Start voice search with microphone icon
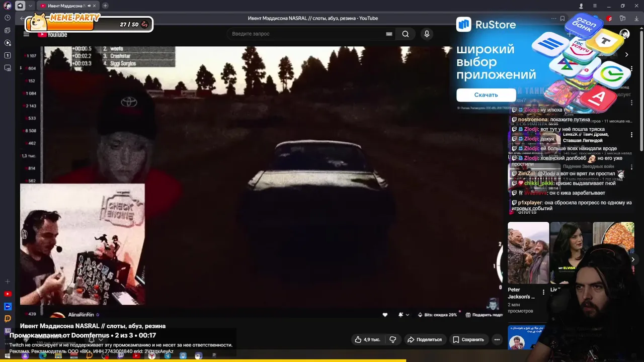The width and height of the screenshot is (644, 362). [427, 34]
